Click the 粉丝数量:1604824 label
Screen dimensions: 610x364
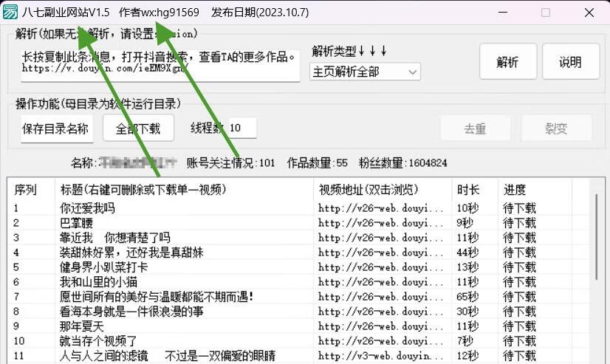pyautogui.click(x=403, y=162)
